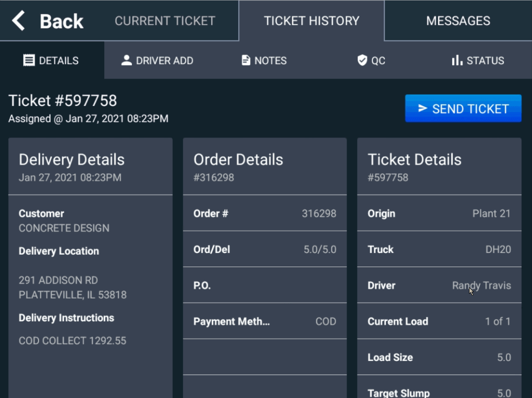Switch to the Messages tab
Viewport: 532px width, 398px height.
pyautogui.click(x=458, y=21)
